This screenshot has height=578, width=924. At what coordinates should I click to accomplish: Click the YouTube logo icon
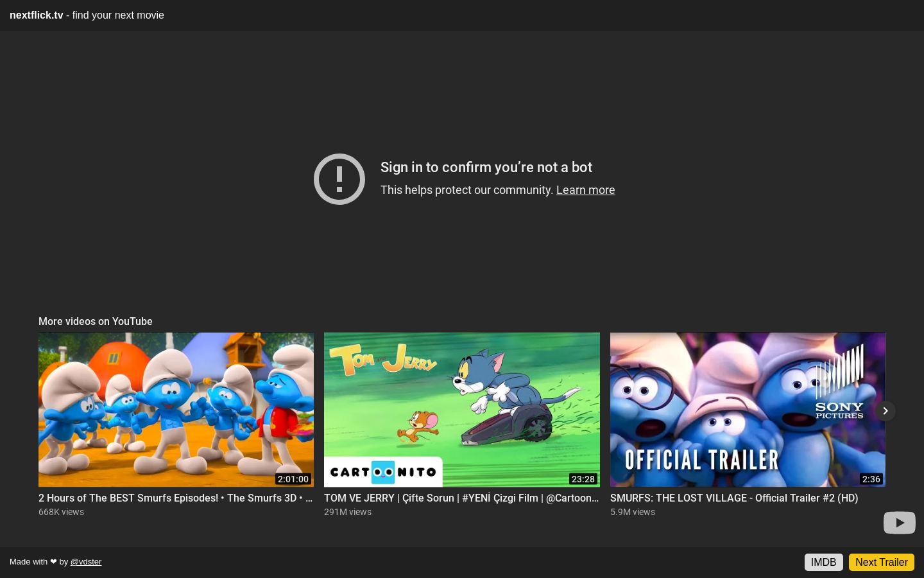900,523
